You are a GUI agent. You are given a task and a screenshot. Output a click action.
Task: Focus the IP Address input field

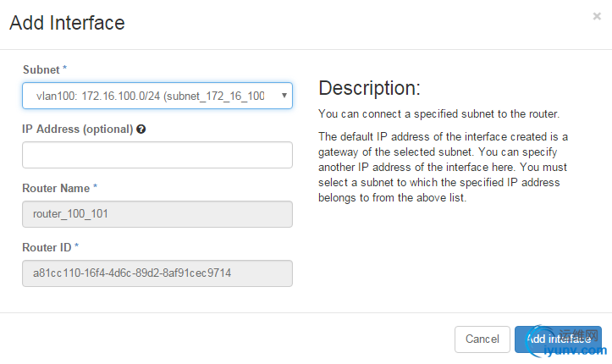[157, 155]
